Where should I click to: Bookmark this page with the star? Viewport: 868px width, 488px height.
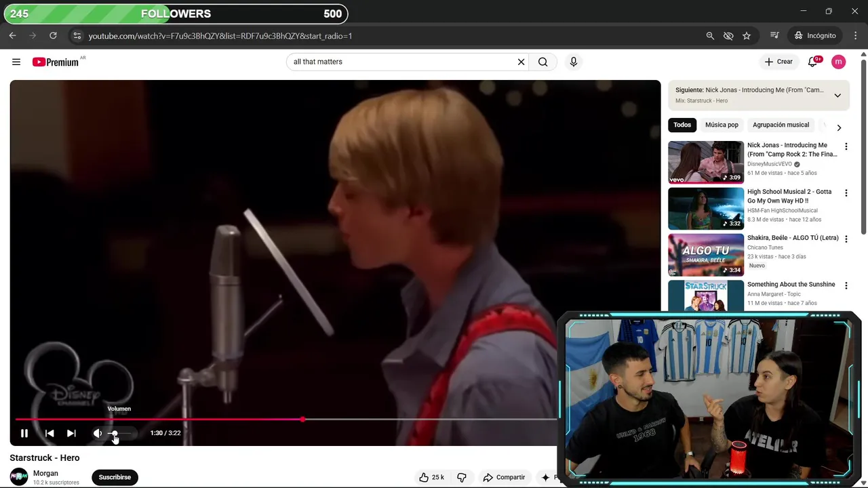point(747,36)
